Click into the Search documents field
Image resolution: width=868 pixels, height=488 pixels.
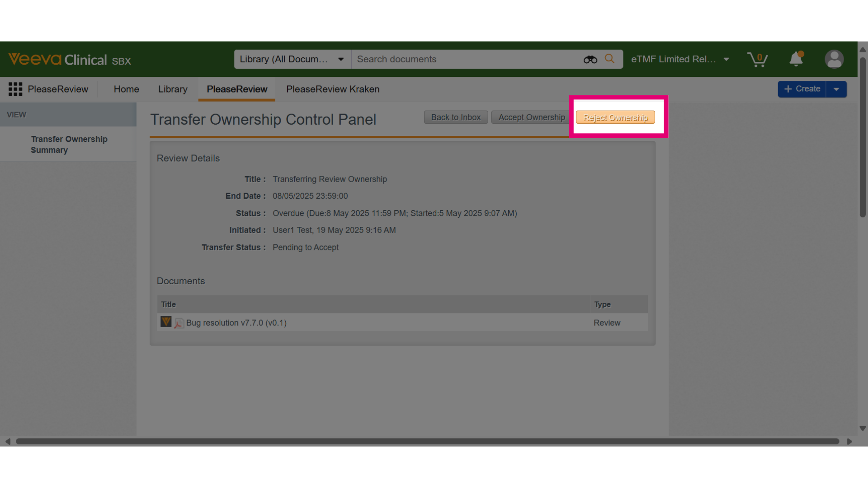click(x=466, y=59)
